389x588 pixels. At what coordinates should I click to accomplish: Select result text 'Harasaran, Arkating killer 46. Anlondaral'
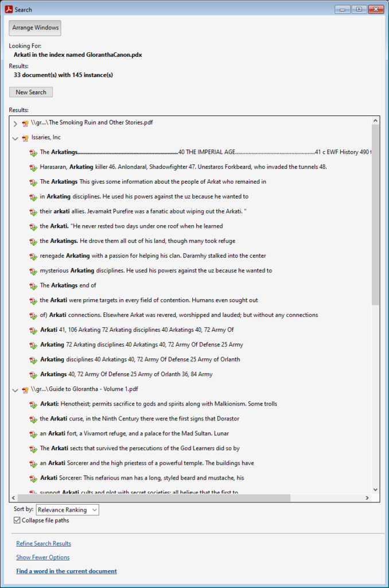coord(183,167)
